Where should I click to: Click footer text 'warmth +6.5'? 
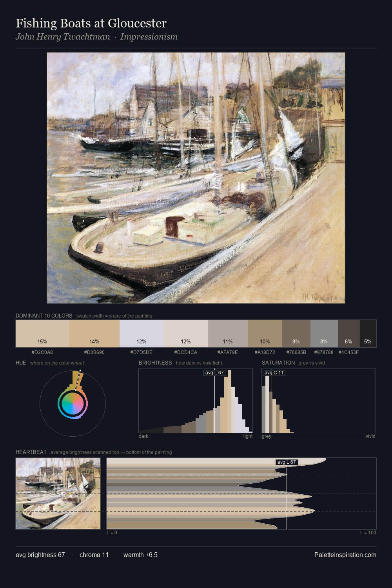[x=140, y=555]
